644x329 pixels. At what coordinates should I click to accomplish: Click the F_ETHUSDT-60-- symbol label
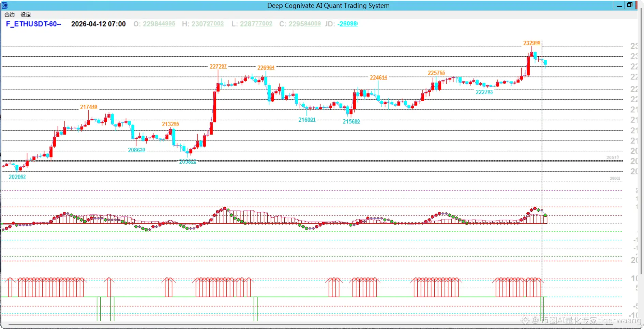tap(33, 24)
